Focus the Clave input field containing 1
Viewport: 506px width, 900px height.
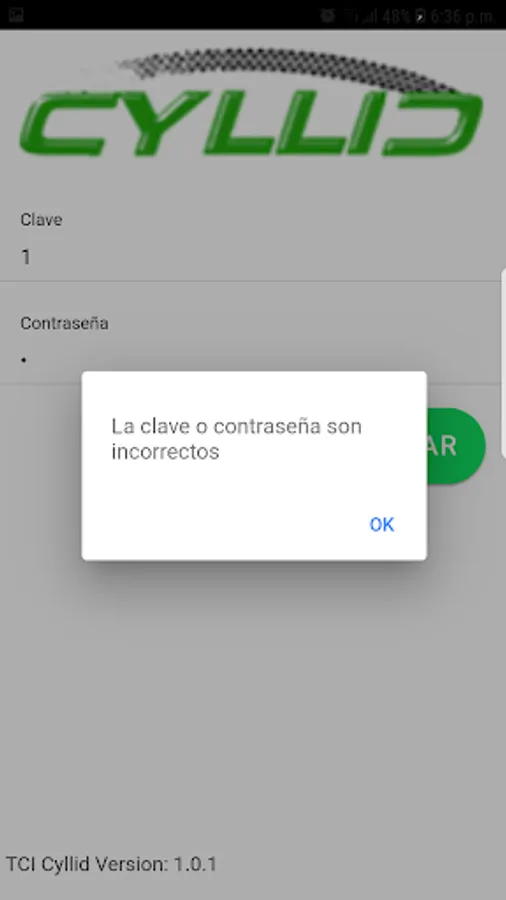coord(252,257)
